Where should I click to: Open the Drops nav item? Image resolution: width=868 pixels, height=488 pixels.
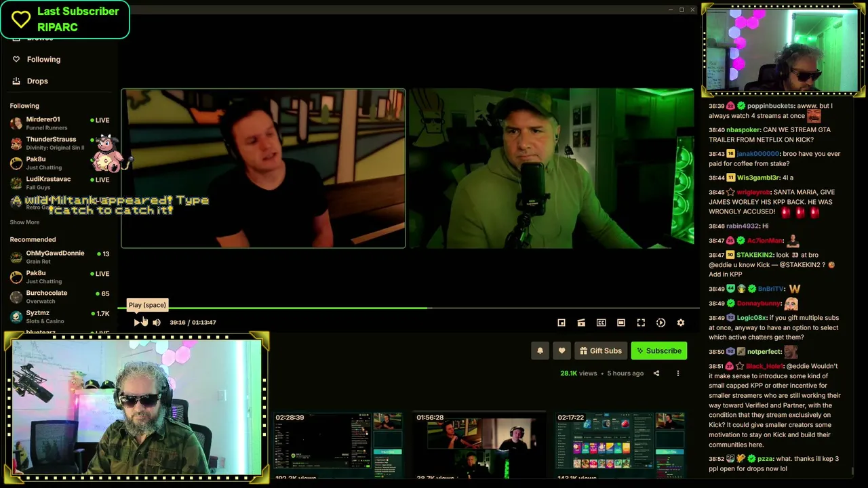pyautogui.click(x=37, y=81)
